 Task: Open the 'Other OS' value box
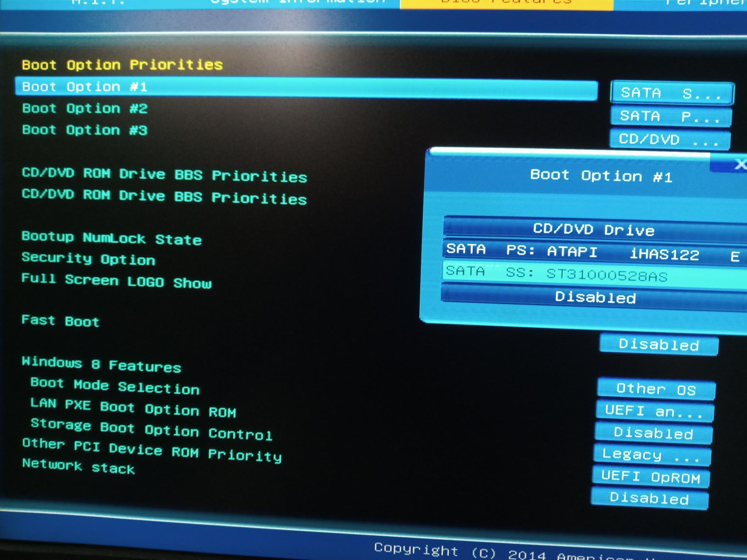pos(656,389)
